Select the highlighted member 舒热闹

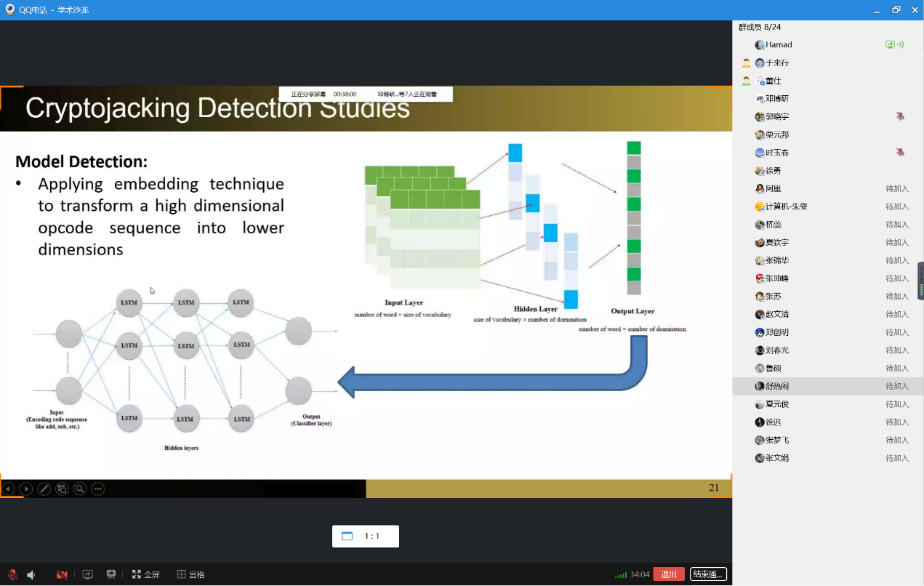tap(828, 386)
